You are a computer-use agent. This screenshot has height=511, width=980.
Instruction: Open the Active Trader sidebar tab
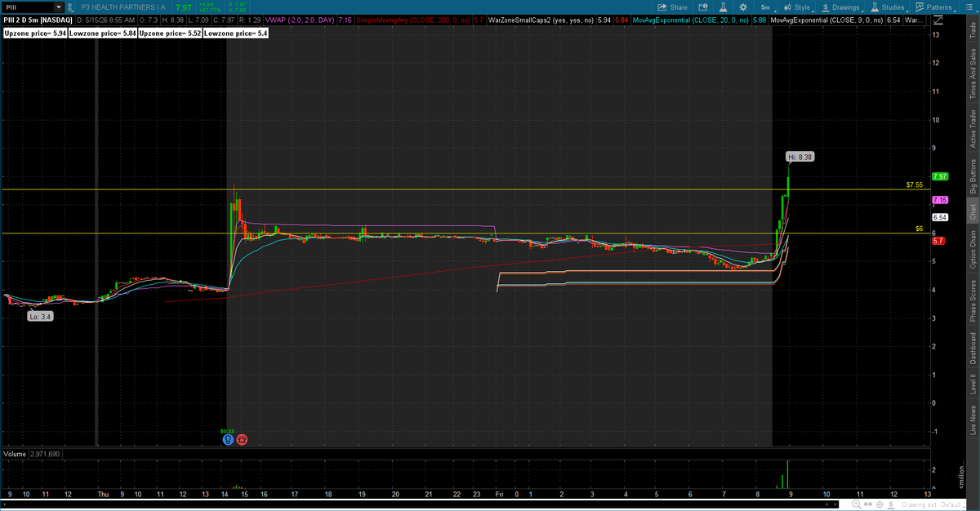[x=973, y=129]
